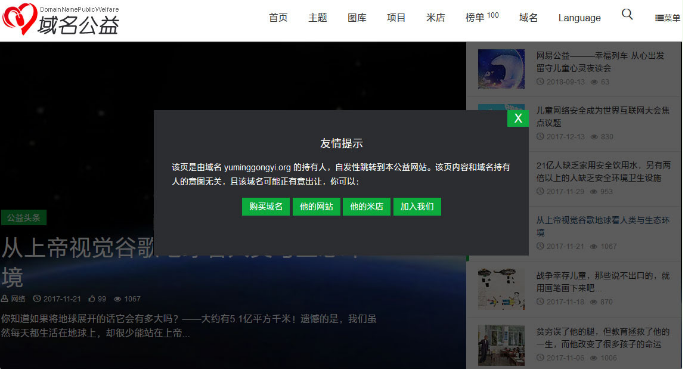Open the 战争幸存儿童 article
683x369 pixels.
(602, 282)
